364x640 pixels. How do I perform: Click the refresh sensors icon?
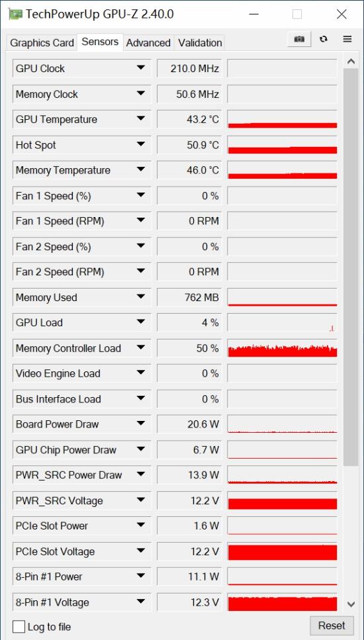tap(324, 39)
